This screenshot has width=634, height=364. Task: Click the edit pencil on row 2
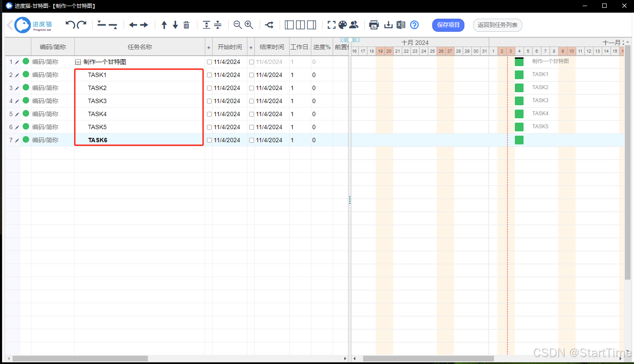point(17,75)
